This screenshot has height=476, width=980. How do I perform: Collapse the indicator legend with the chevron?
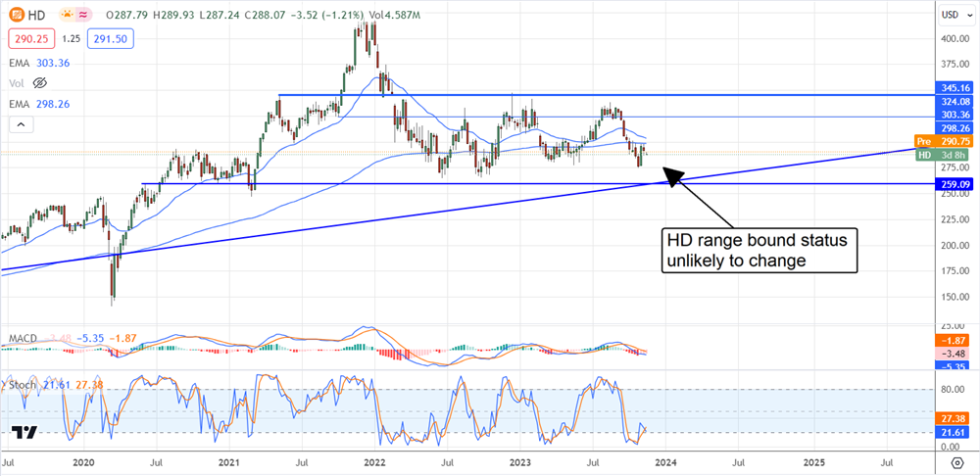click(21, 125)
